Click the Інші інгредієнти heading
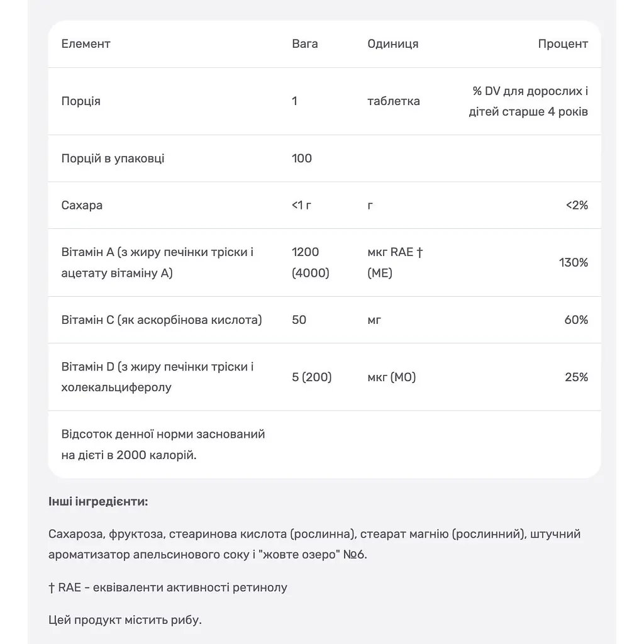This screenshot has width=644, height=644. pos(98,501)
